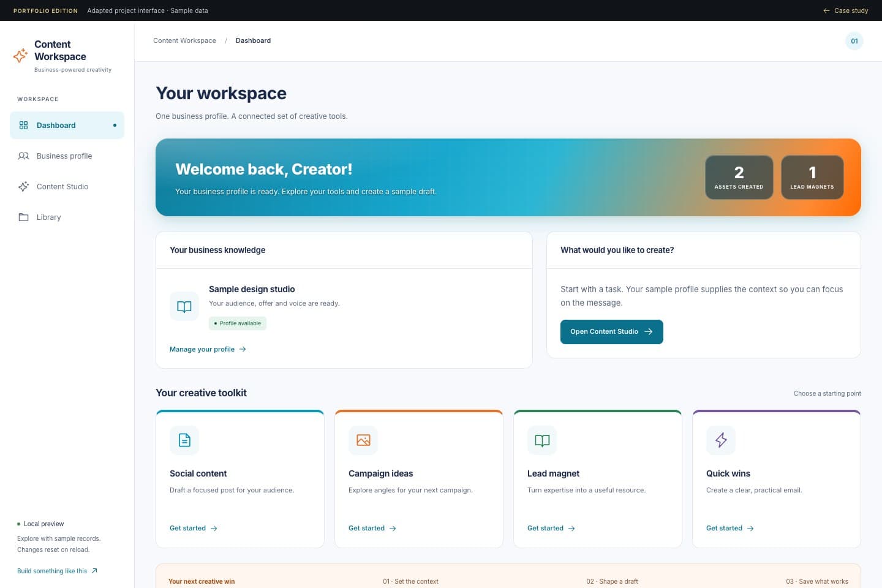Click the Lead Magnets stat tile
This screenshot has width=882, height=588.
(x=812, y=178)
